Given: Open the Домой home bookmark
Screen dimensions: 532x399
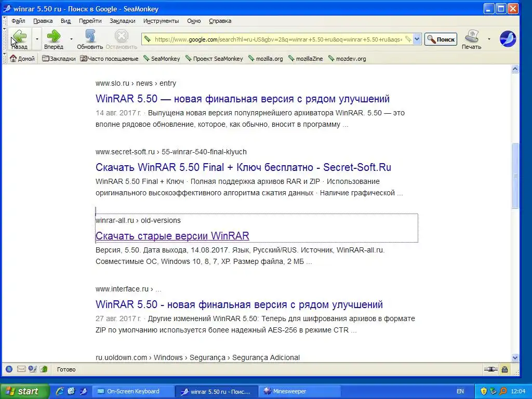Looking at the screenshot, I should tap(22, 58).
